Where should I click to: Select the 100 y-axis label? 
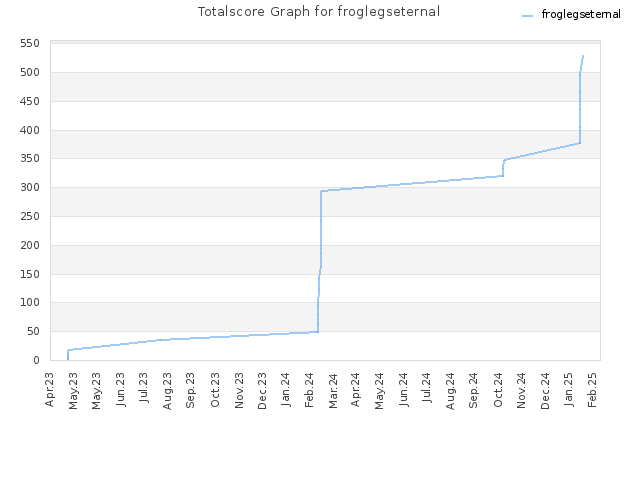30,302
